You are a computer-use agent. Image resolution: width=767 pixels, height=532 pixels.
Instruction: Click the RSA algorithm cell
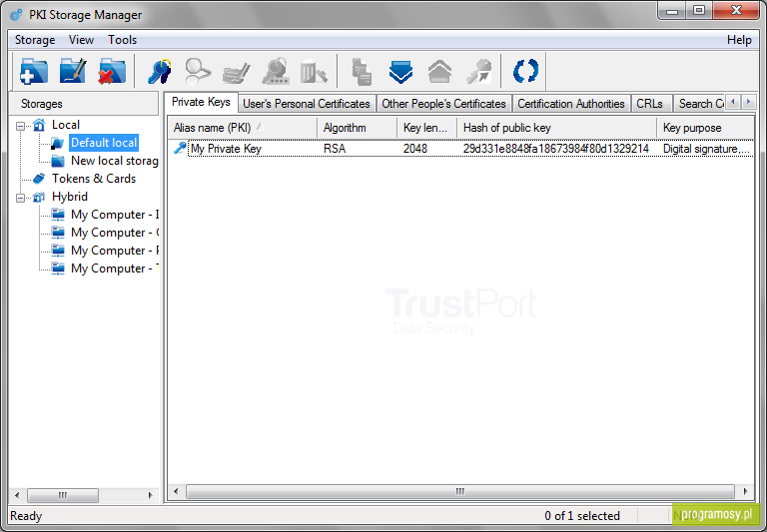tap(335, 148)
